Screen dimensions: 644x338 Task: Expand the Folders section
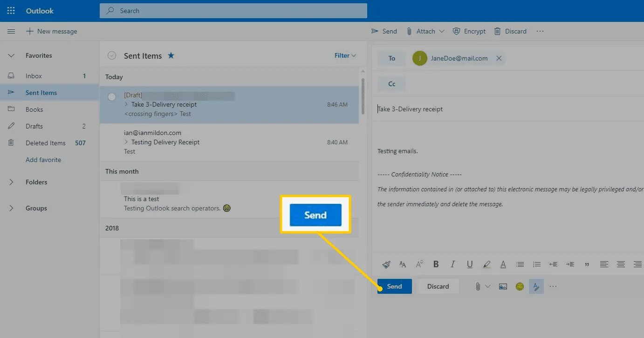(x=11, y=182)
